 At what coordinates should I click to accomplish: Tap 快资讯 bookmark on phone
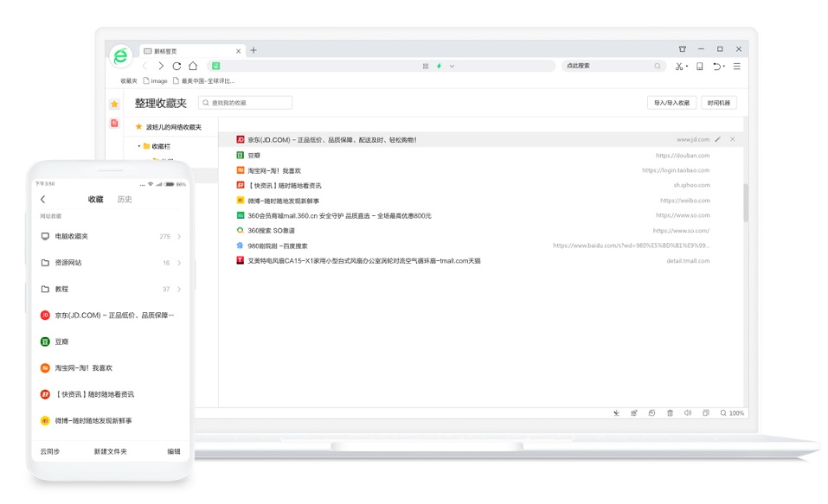(x=111, y=394)
